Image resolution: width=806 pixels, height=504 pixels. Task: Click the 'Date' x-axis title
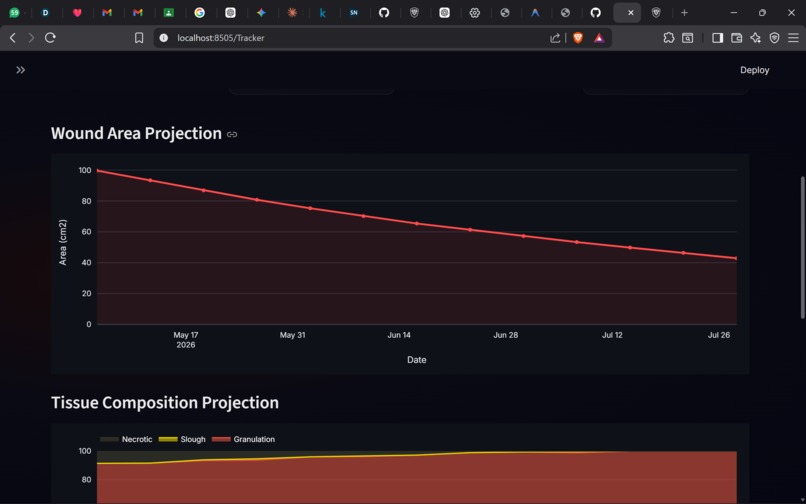coord(416,360)
